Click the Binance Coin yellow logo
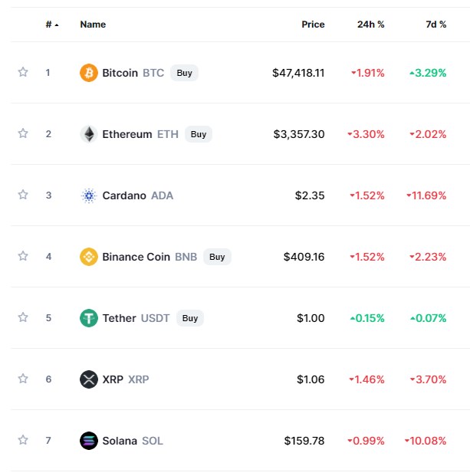Image resolution: width=470 pixels, height=476 pixels. [x=89, y=257]
